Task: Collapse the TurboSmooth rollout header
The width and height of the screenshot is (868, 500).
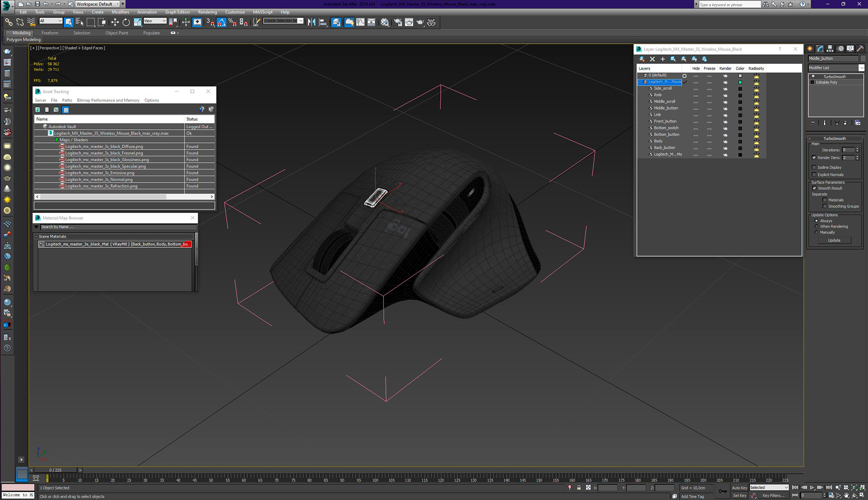Action: 835,139
